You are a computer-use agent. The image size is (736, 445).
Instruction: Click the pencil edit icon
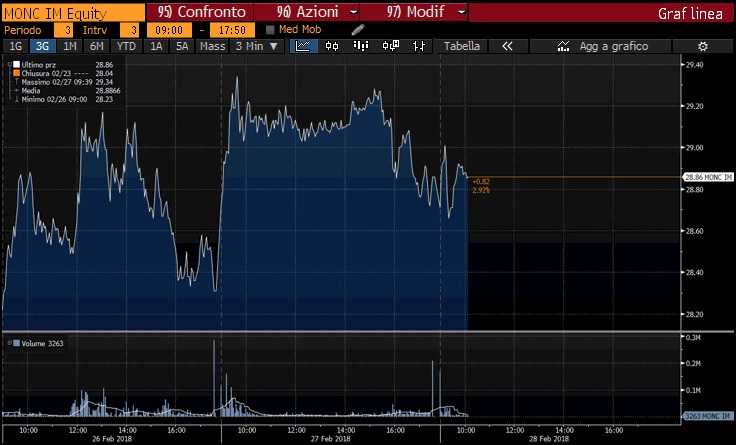(358, 30)
